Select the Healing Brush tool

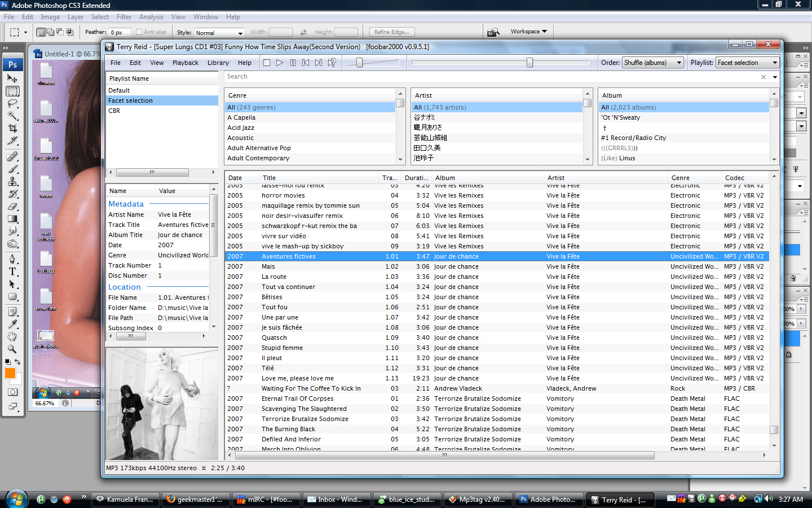(12, 156)
